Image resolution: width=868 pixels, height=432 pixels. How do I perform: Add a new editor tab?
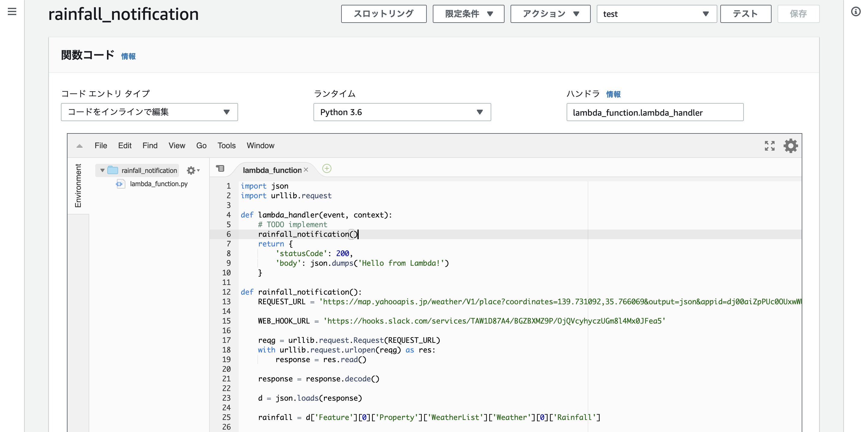pyautogui.click(x=326, y=168)
